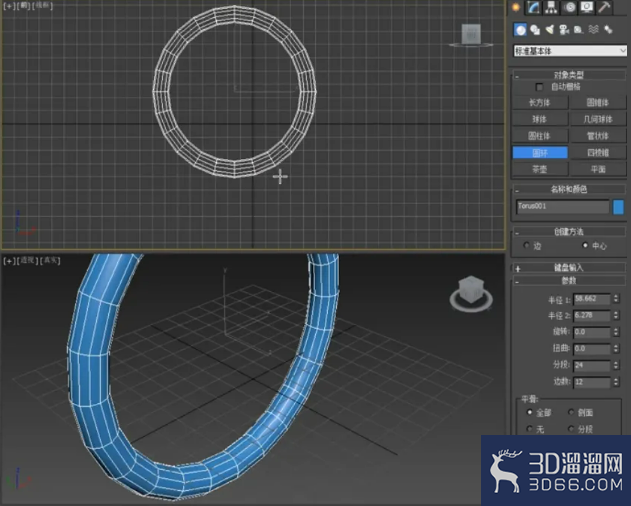Click the 分段 segments spinner arrows

tap(616, 365)
